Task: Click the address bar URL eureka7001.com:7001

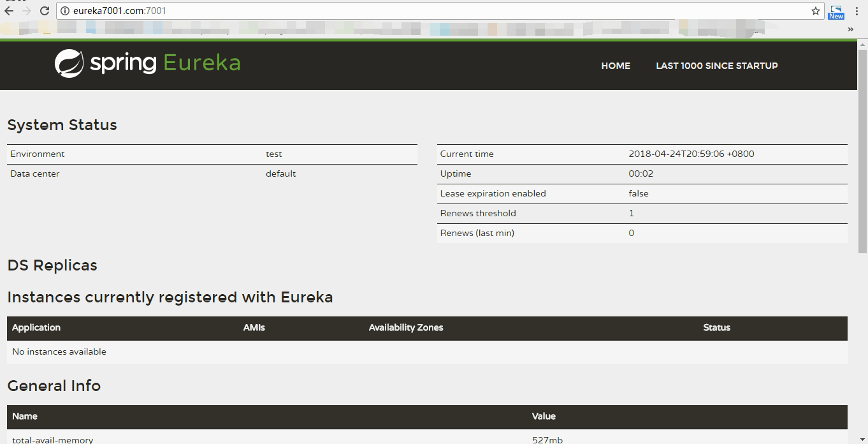Action: pos(120,11)
